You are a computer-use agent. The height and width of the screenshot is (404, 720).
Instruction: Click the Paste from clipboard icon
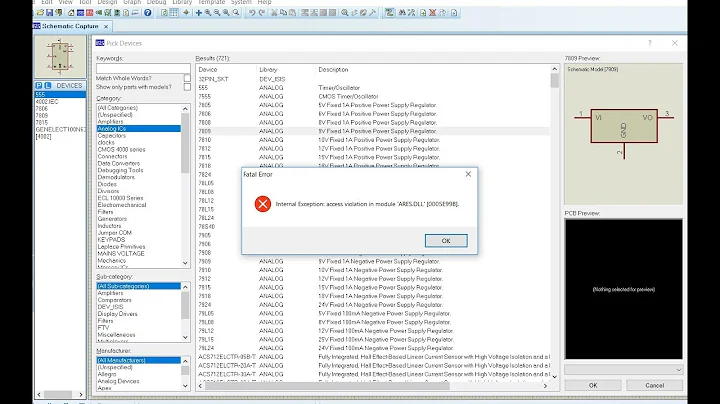292,13
